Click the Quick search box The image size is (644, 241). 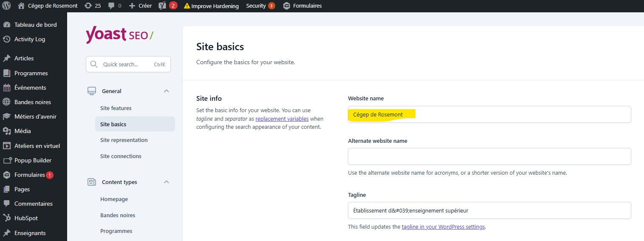point(128,65)
